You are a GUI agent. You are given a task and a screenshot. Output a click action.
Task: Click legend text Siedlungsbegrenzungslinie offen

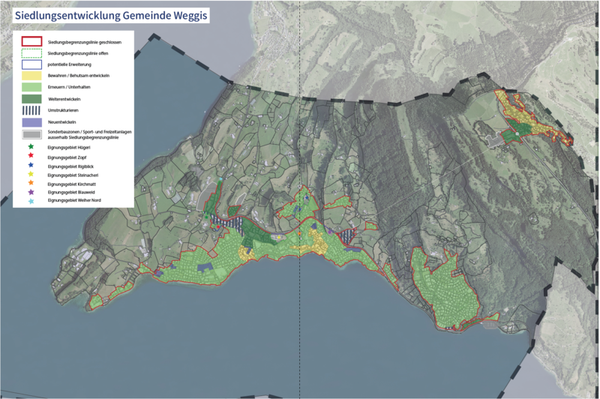78,54
